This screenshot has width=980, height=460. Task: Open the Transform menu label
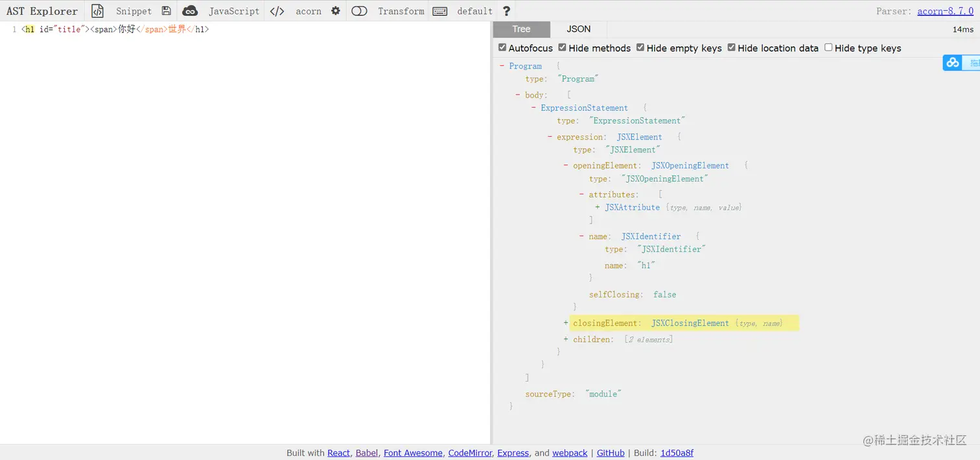[x=401, y=11]
